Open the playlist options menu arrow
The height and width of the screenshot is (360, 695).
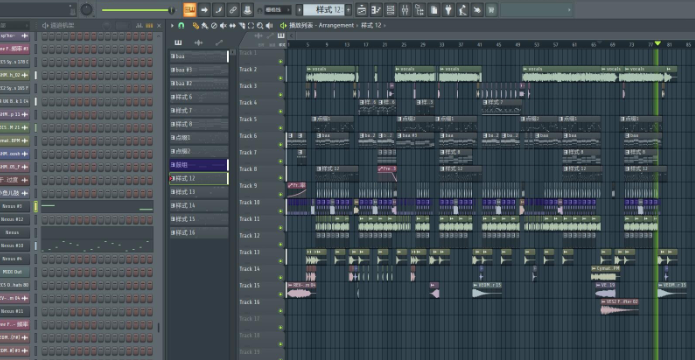(172, 26)
